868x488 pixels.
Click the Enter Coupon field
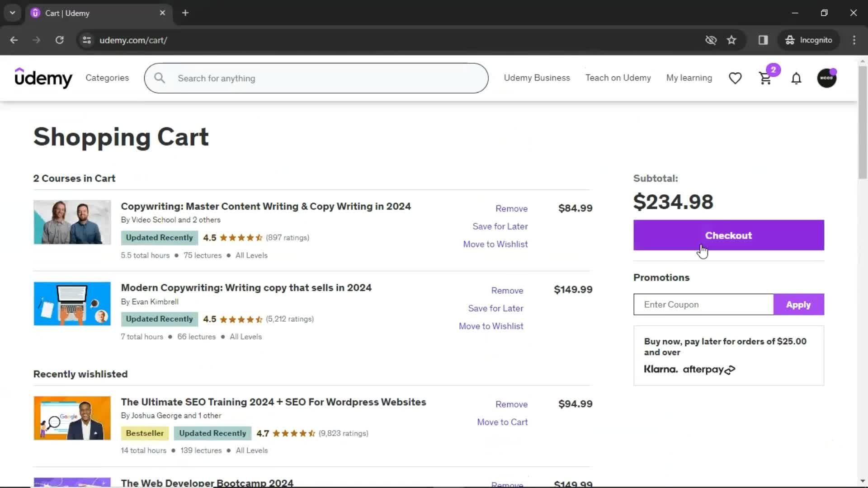(703, 305)
